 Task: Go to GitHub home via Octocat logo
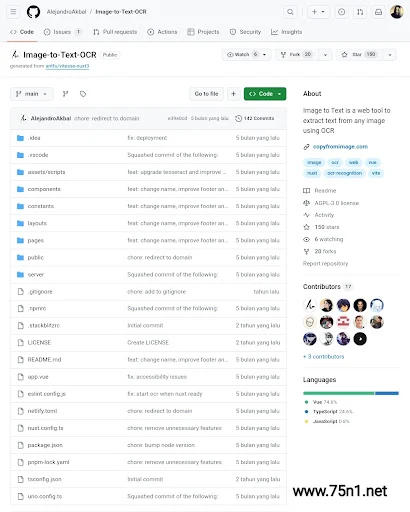33,12
